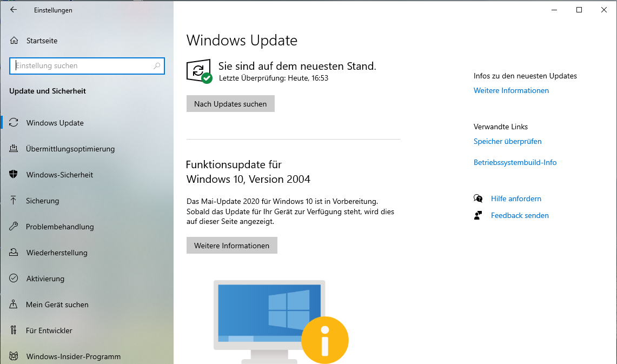Go back with the arrow icon
This screenshot has width=617, height=364.
(x=14, y=10)
